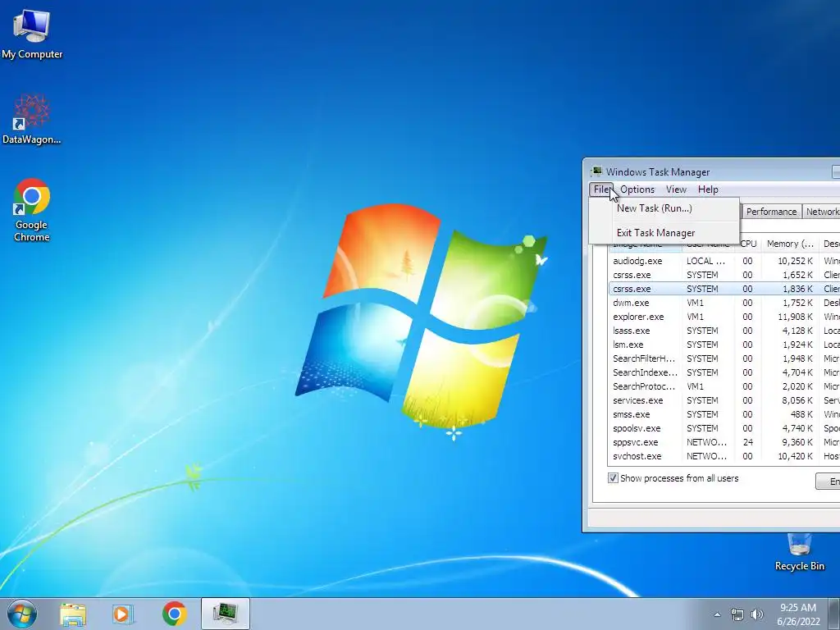Screen dimensions: 840x630
Task: Select the lsass.exe process
Action: pos(724,331)
